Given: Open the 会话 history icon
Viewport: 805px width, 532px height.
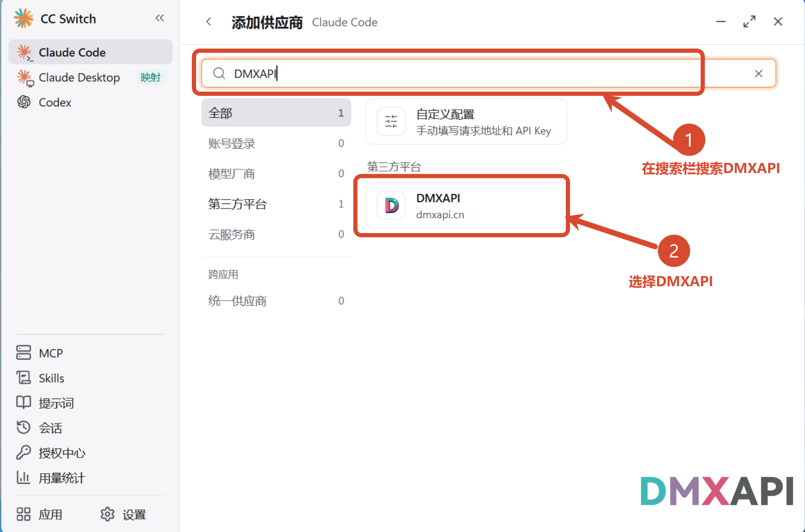Looking at the screenshot, I should pyautogui.click(x=24, y=427).
